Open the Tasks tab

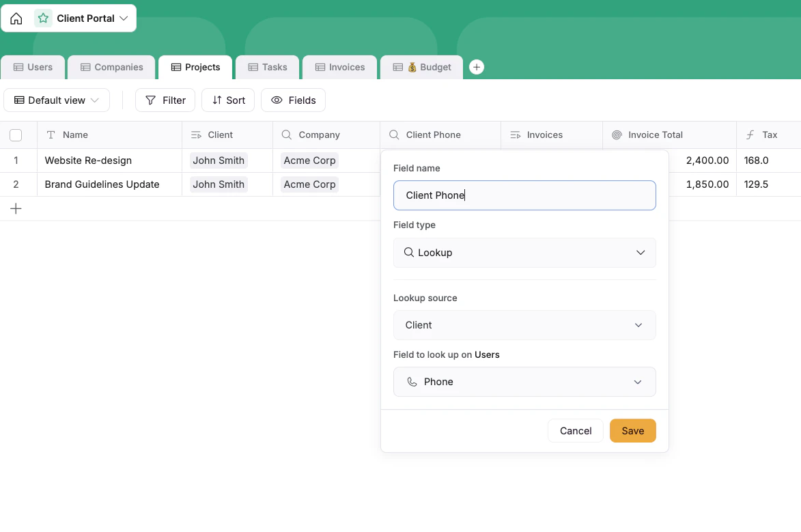(x=267, y=67)
